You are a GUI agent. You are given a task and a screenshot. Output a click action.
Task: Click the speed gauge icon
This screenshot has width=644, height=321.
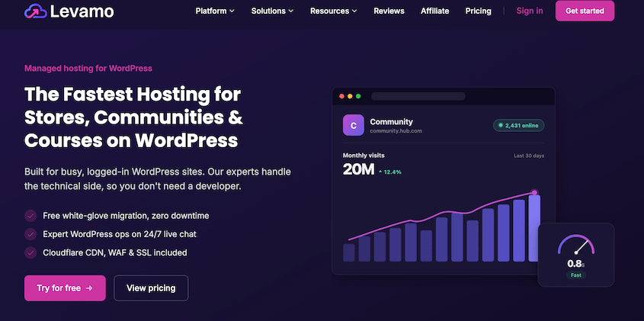point(576,245)
